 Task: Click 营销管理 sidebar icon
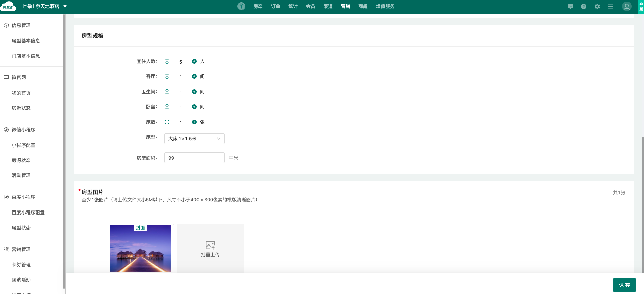pyautogui.click(x=6, y=249)
